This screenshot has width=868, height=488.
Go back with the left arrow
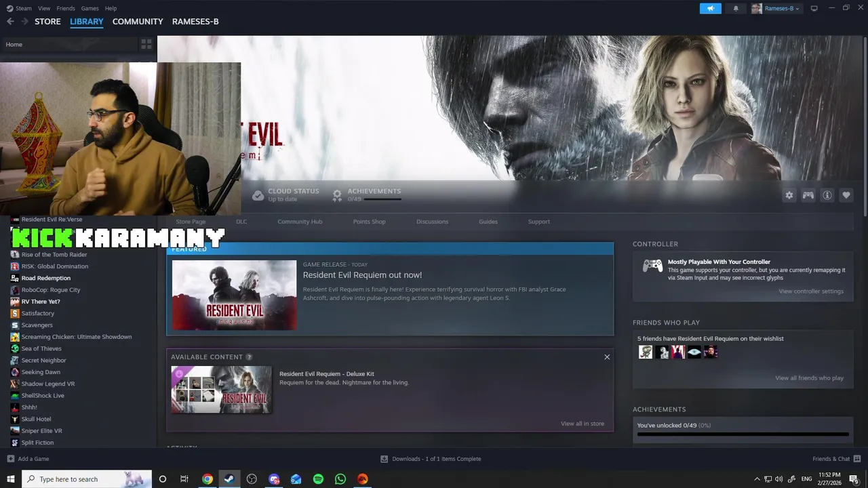click(10, 22)
